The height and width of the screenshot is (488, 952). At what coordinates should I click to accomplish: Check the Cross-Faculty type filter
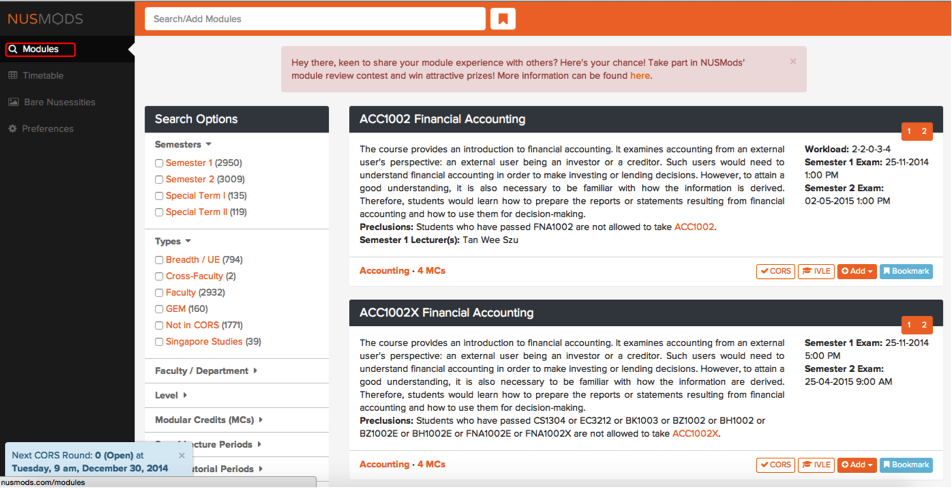coord(159,276)
